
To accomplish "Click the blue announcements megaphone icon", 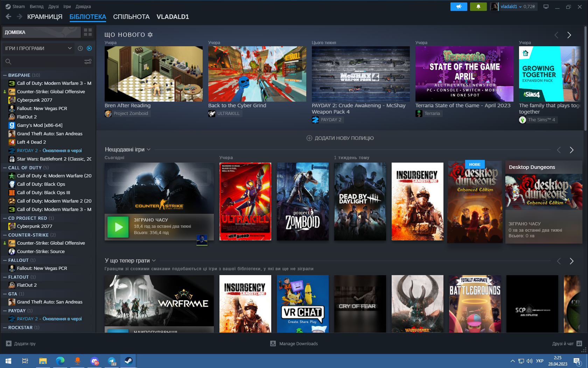I will click(458, 6).
